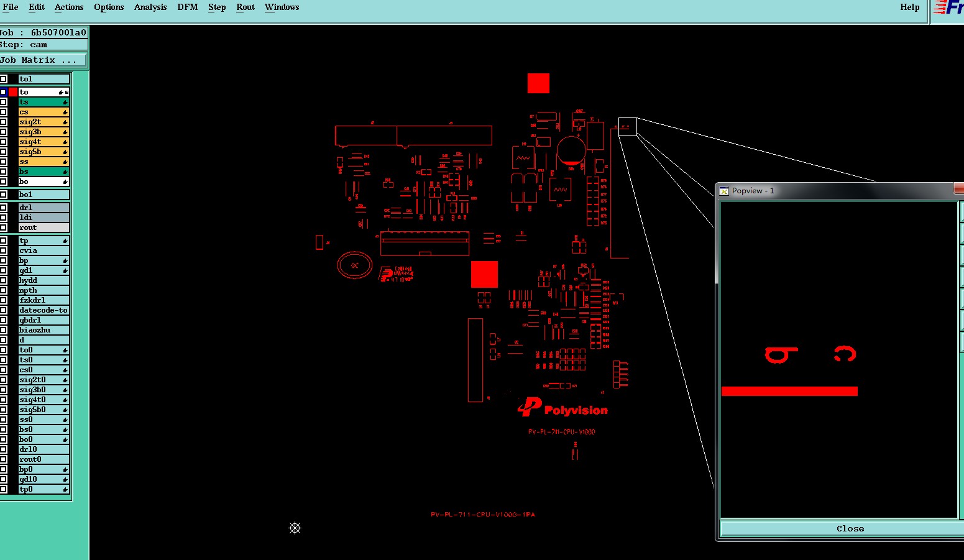Screen dimensions: 964x560
Task: Toggle display checkbox for layer rout
Action: click(3, 227)
